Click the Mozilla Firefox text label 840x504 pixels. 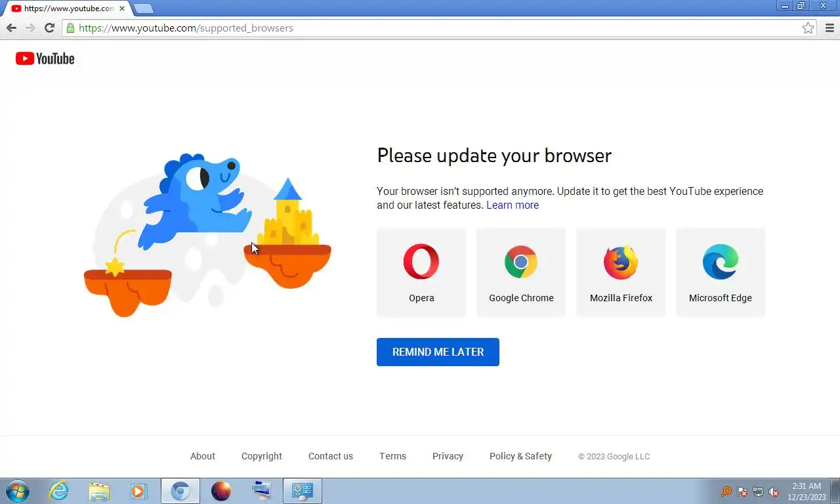(621, 298)
